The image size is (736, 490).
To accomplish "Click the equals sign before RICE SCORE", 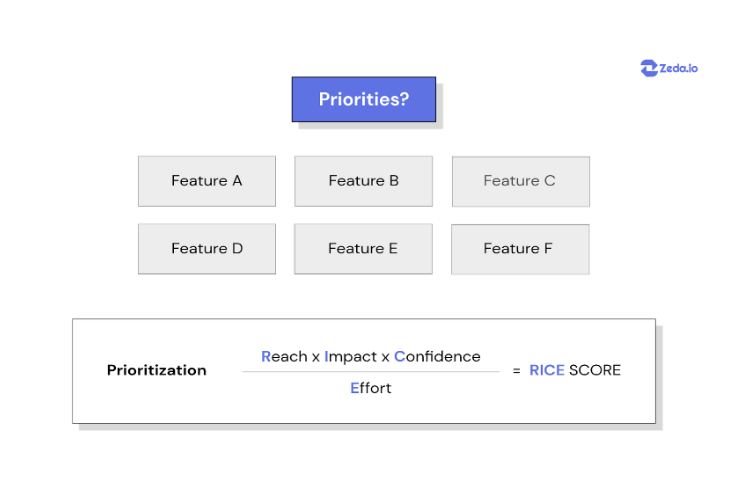I will pos(517,370).
